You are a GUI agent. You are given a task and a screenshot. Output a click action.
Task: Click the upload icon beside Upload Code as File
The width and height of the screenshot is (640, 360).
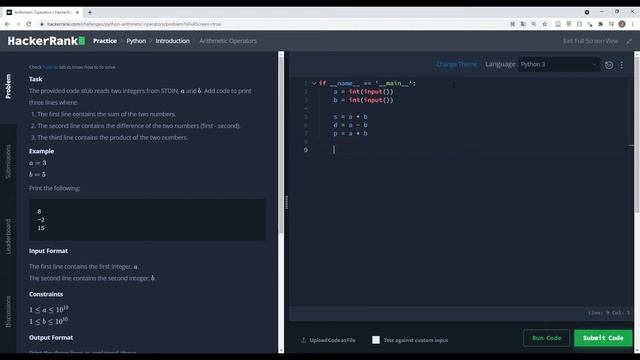click(303, 340)
